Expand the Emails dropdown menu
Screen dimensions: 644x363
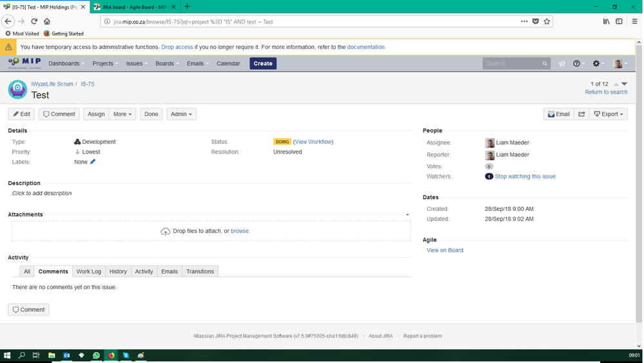197,63
